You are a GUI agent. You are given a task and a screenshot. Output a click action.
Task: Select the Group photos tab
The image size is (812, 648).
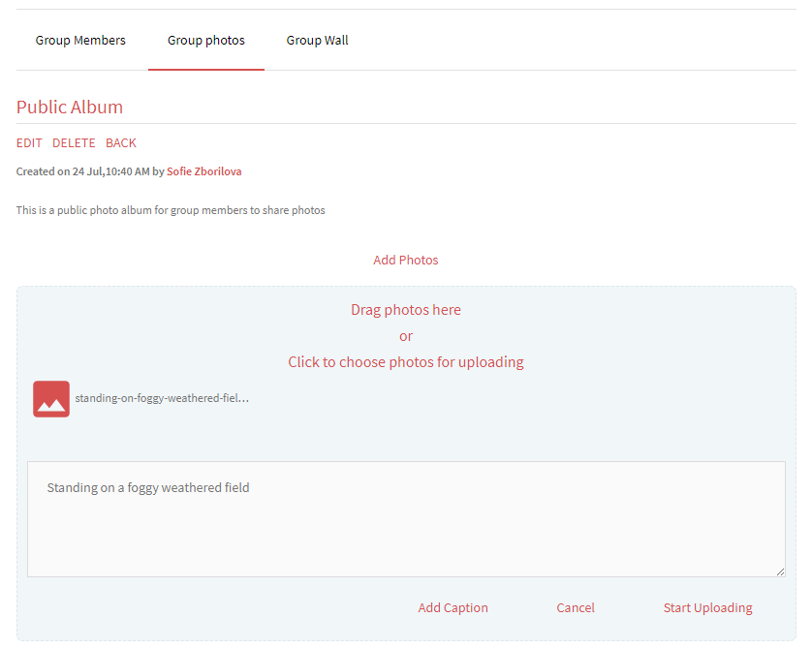tap(206, 41)
